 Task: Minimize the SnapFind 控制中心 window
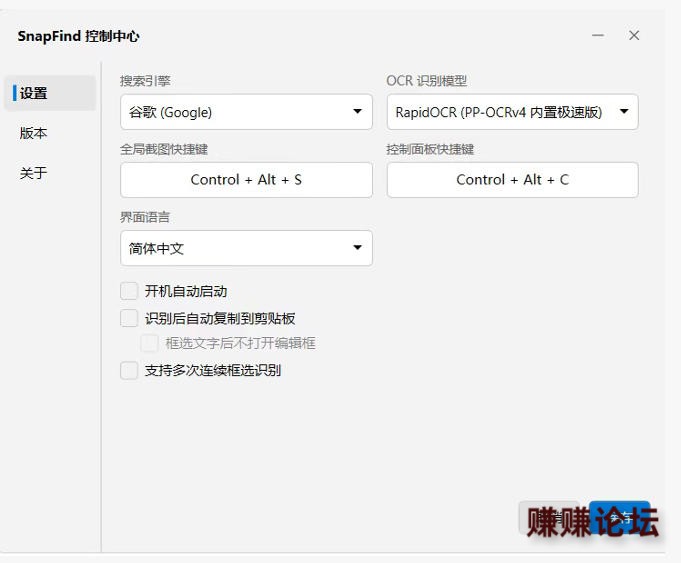[598, 35]
